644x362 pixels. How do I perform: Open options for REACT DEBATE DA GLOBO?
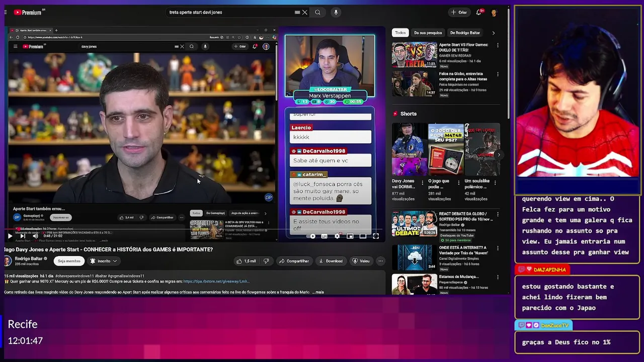pos(498,214)
